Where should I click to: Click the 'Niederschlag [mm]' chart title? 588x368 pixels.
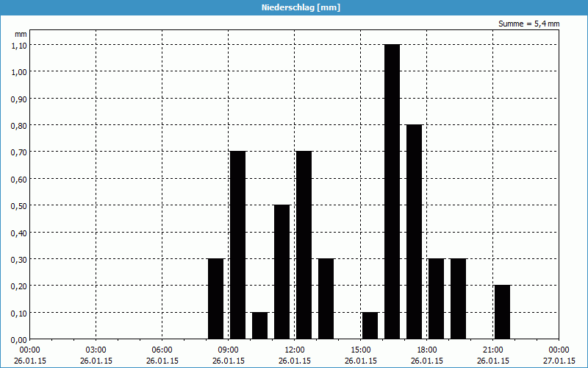[x=294, y=7]
